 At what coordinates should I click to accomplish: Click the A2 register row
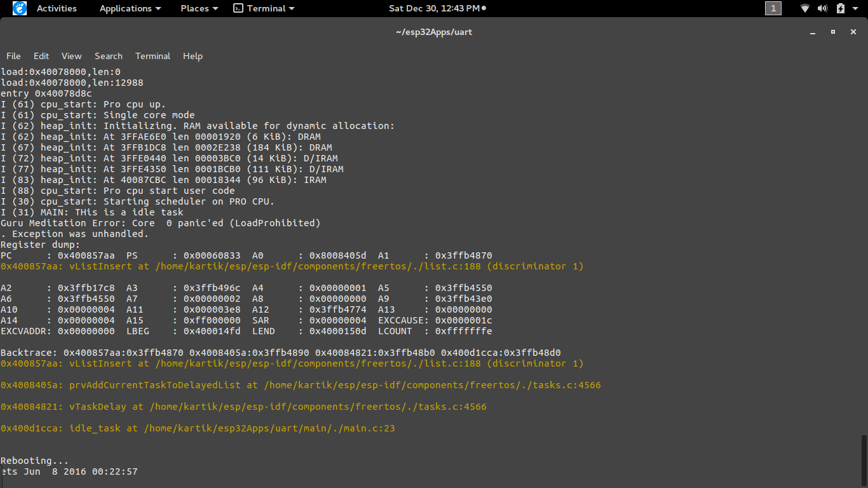[247, 288]
